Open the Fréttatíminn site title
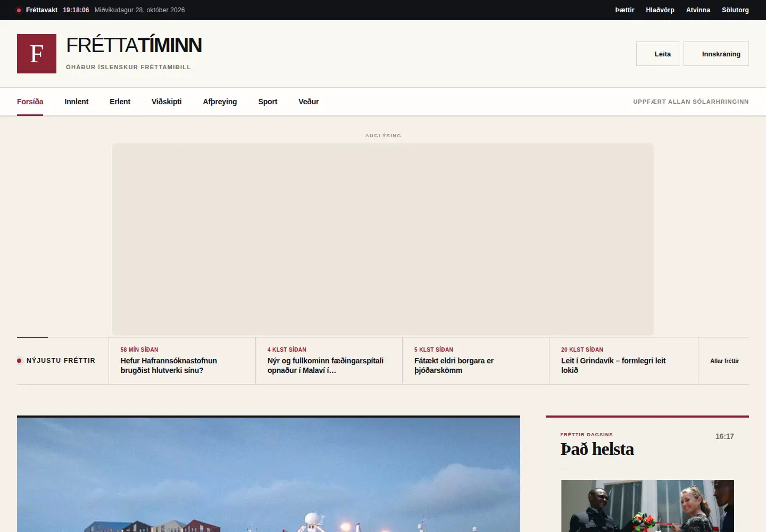Image resolution: width=766 pixels, height=532 pixels. click(x=134, y=46)
